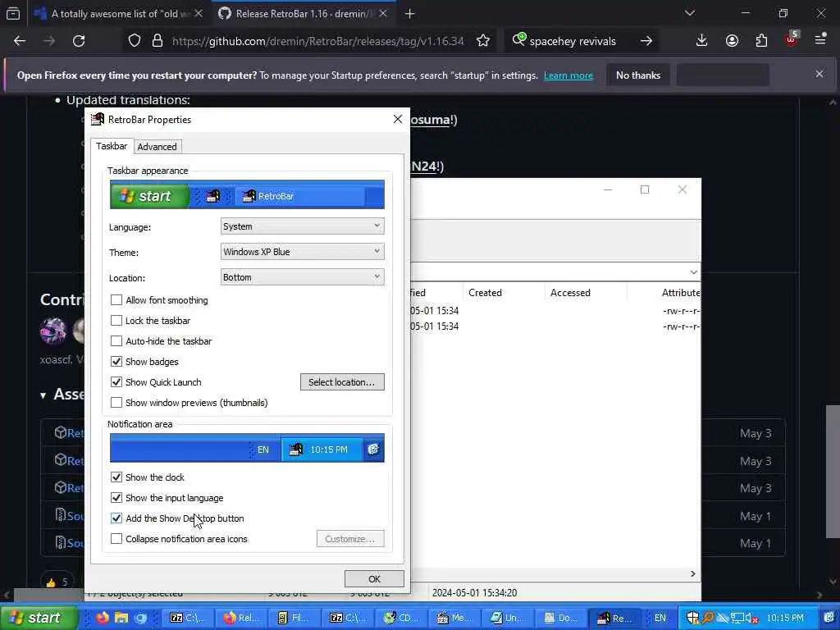Open the Learn more link

(x=568, y=75)
